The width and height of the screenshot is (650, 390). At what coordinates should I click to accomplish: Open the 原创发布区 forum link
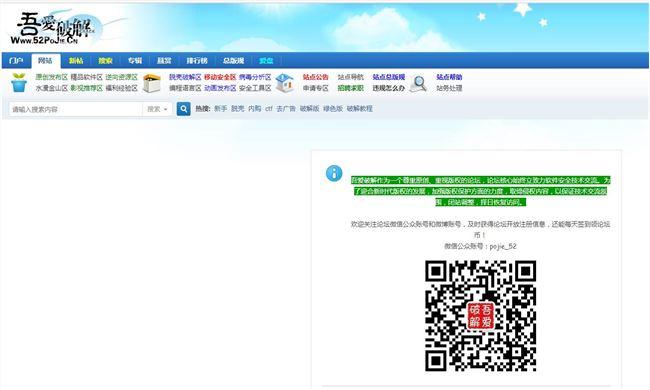51,77
